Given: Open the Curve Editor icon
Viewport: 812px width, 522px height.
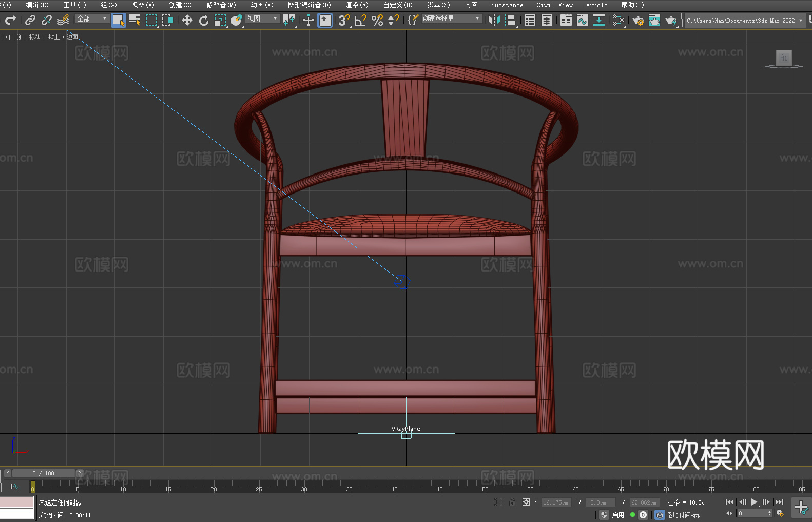Looking at the screenshot, I should (x=583, y=21).
